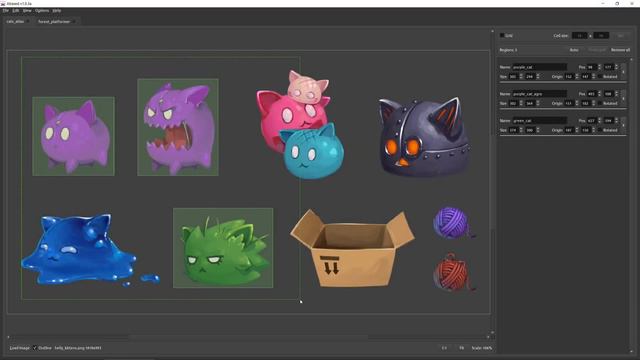Click the small pale pink cat sprite
This screenshot has height=360, width=640.
[307, 87]
